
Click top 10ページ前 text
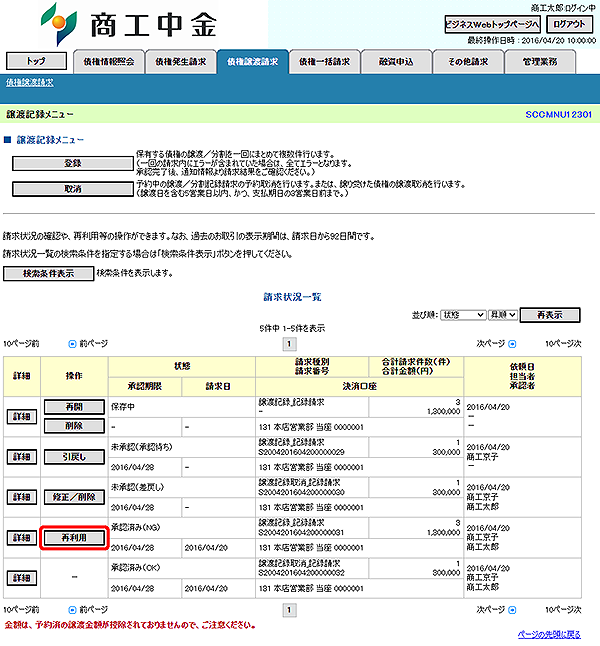(21, 344)
